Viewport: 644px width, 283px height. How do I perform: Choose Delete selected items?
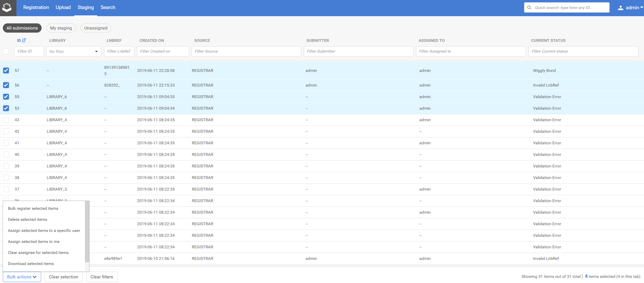[27, 219]
